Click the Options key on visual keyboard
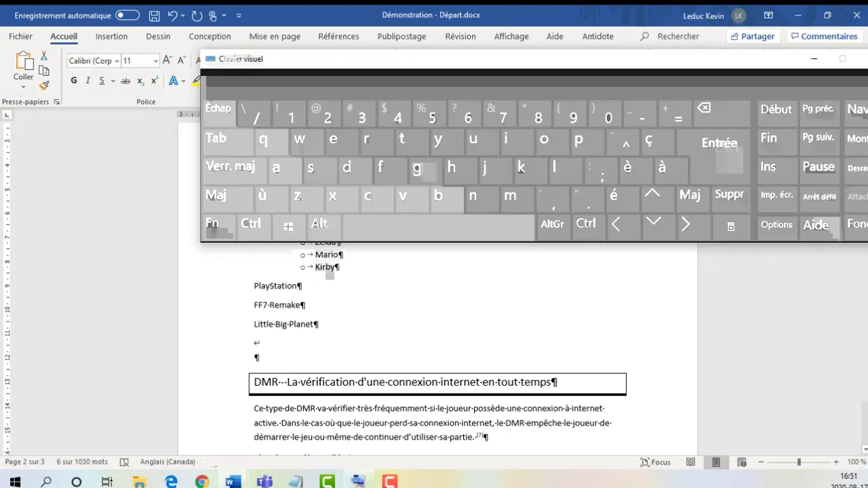 click(776, 226)
